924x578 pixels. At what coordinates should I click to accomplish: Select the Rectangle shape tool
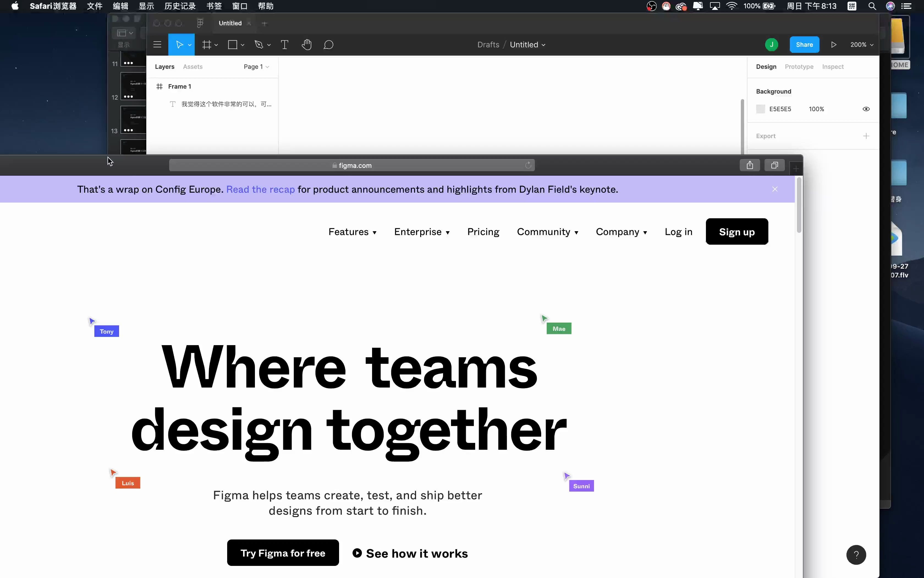click(233, 45)
